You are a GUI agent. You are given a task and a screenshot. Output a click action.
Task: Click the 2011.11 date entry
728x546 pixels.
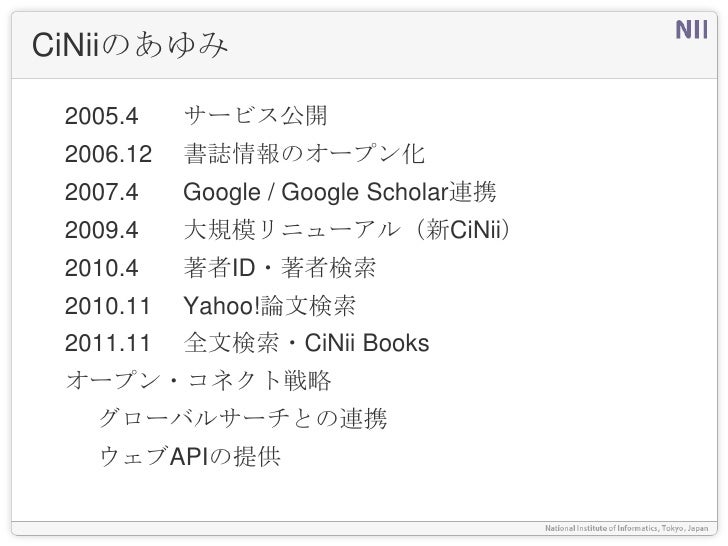click(x=108, y=344)
